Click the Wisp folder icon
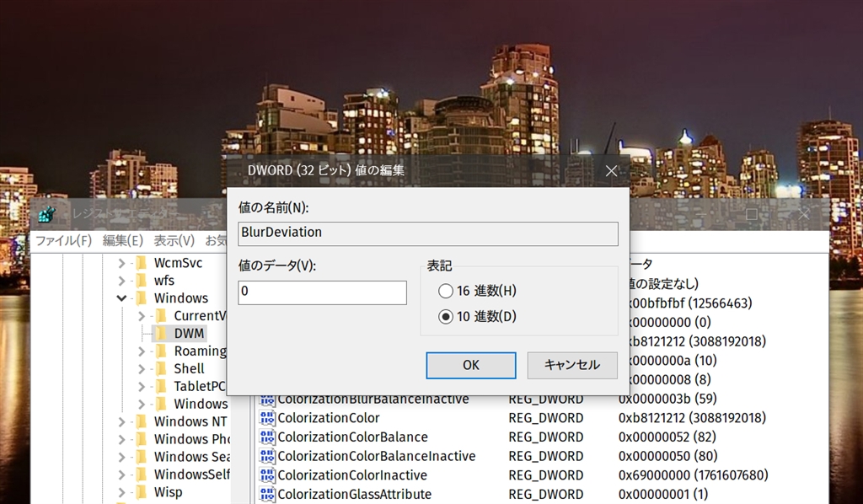The image size is (863, 504). click(141, 492)
